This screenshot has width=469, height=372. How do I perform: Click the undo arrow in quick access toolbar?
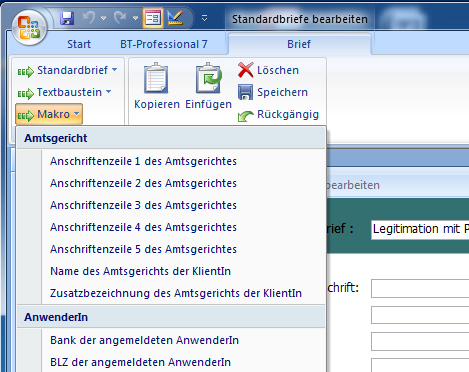(x=89, y=17)
